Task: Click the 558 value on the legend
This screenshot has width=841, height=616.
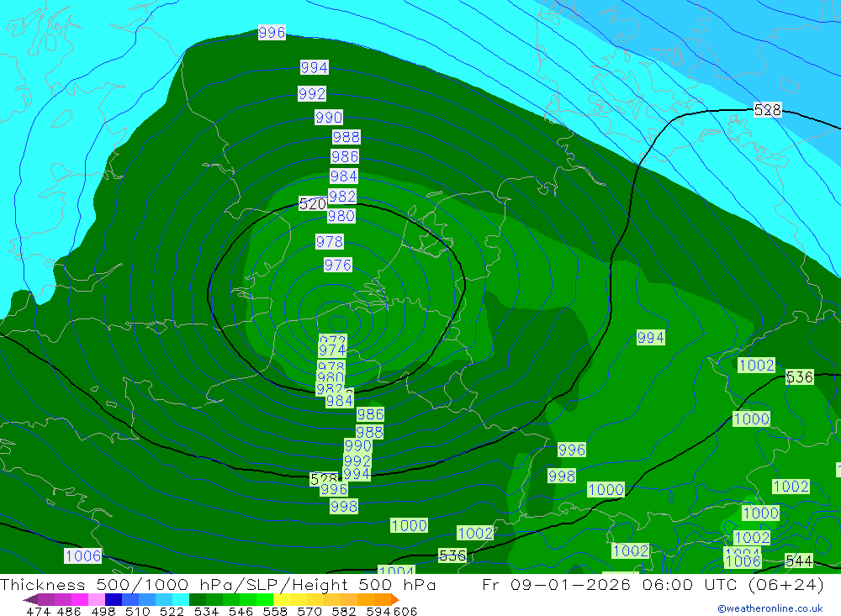Action: pos(275,611)
